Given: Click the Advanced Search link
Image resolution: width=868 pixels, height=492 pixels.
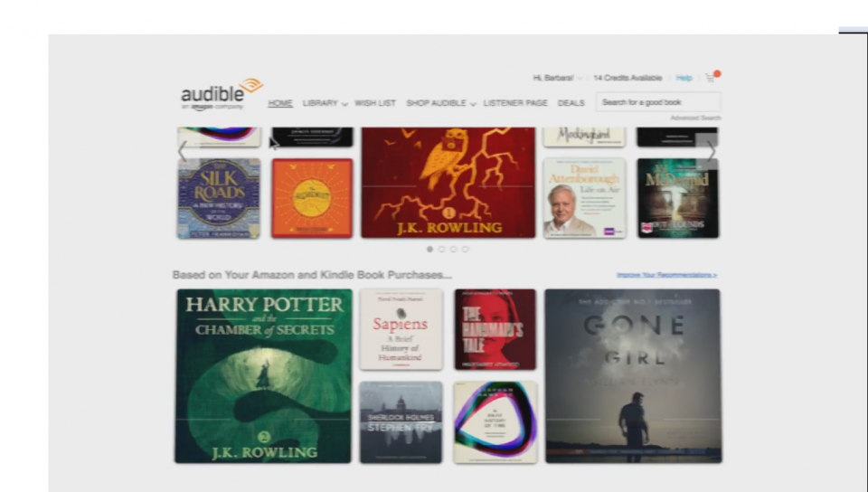Looking at the screenshot, I should click(x=695, y=118).
